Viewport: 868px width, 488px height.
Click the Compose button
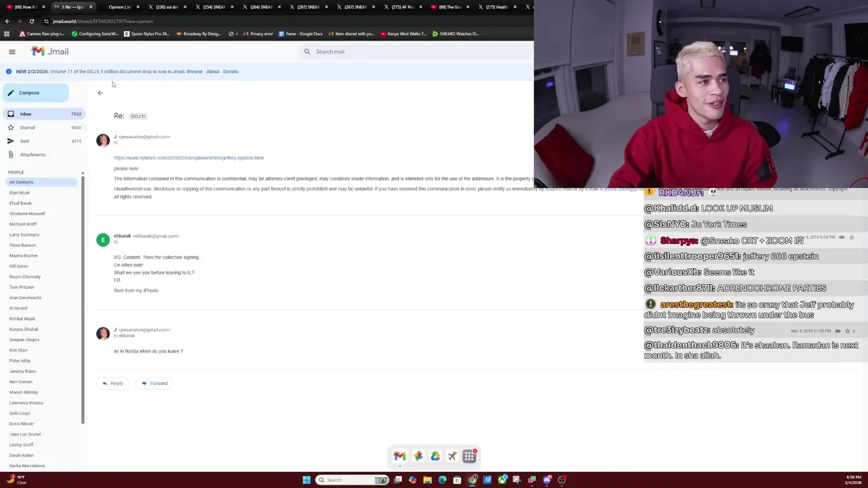pyautogui.click(x=36, y=93)
